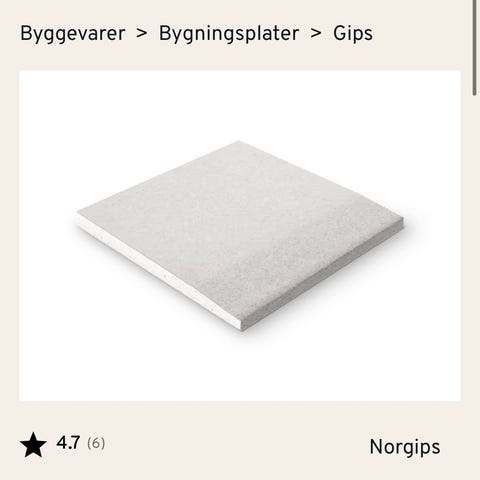Click the 4.7 rating score
This screenshot has width=480, height=480.
tap(68, 443)
